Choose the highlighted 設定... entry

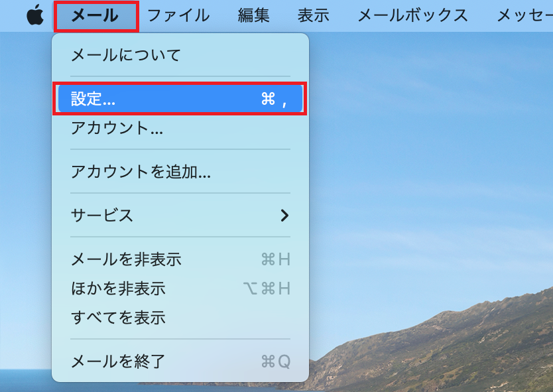click(x=180, y=99)
